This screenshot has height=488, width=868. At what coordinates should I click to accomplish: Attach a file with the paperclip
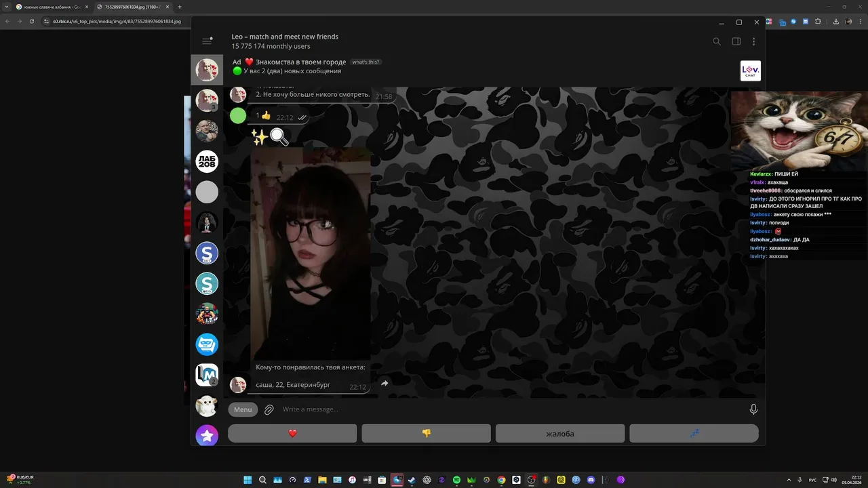[269, 409]
